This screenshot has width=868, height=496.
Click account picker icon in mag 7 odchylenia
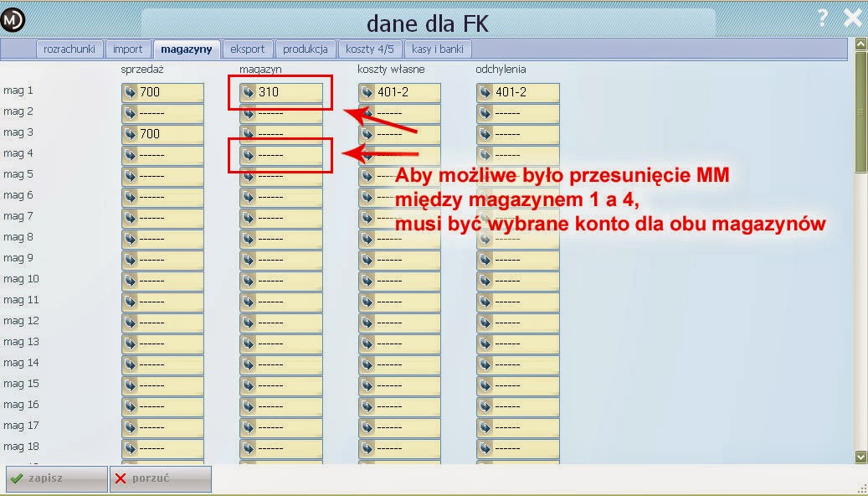(485, 218)
